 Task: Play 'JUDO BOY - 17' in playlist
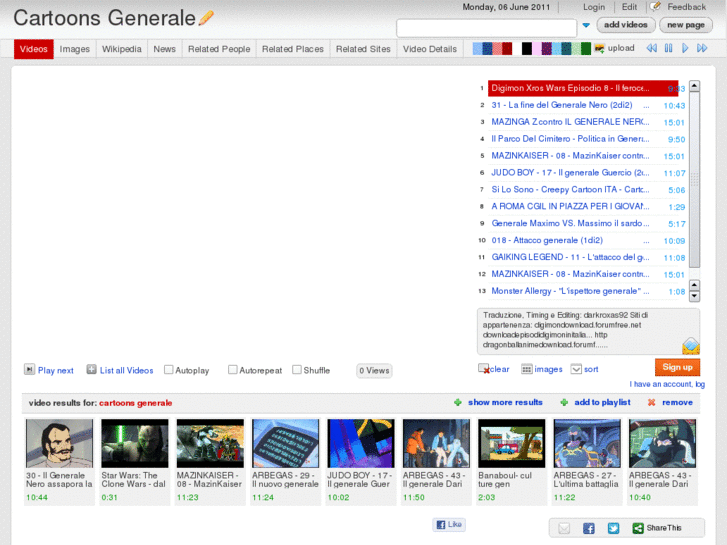point(570,173)
